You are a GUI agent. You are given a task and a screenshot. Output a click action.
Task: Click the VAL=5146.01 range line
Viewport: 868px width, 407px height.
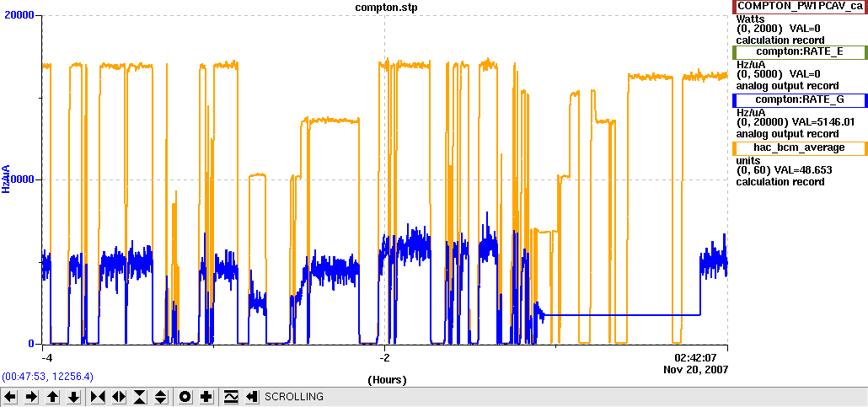pyautogui.click(x=795, y=122)
